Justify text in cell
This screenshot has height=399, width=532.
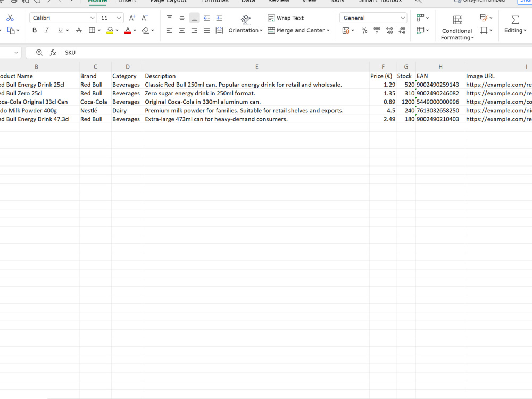pyautogui.click(x=206, y=30)
